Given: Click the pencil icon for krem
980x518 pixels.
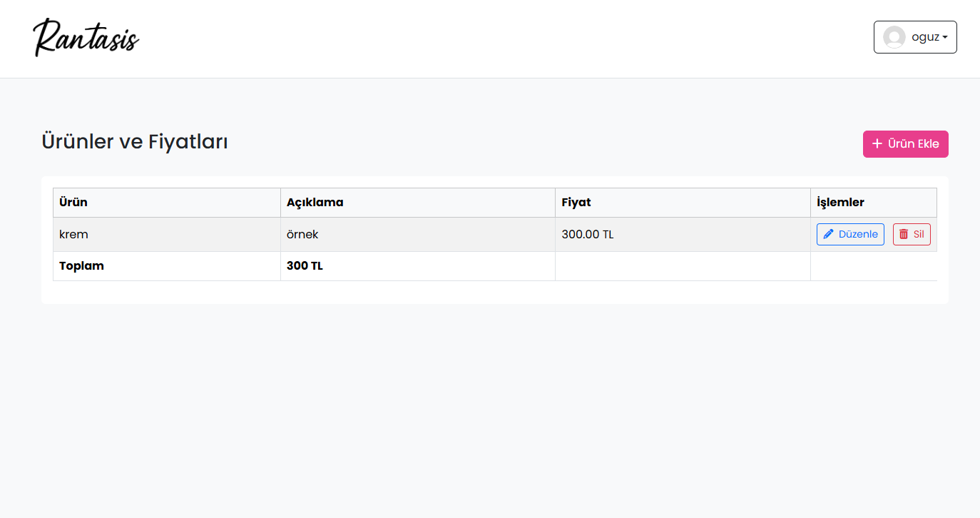Looking at the screenshot, I should click(x=829, y=234).
